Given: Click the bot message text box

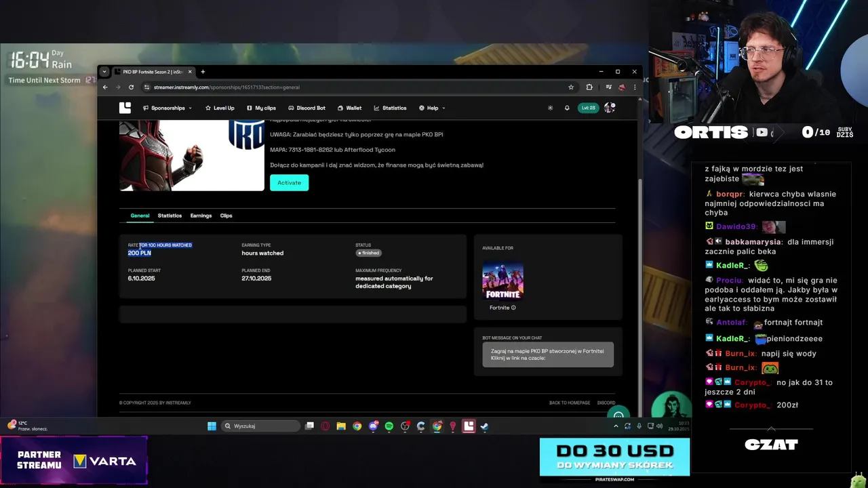Looking at the screenshot, I should point(548,354).
